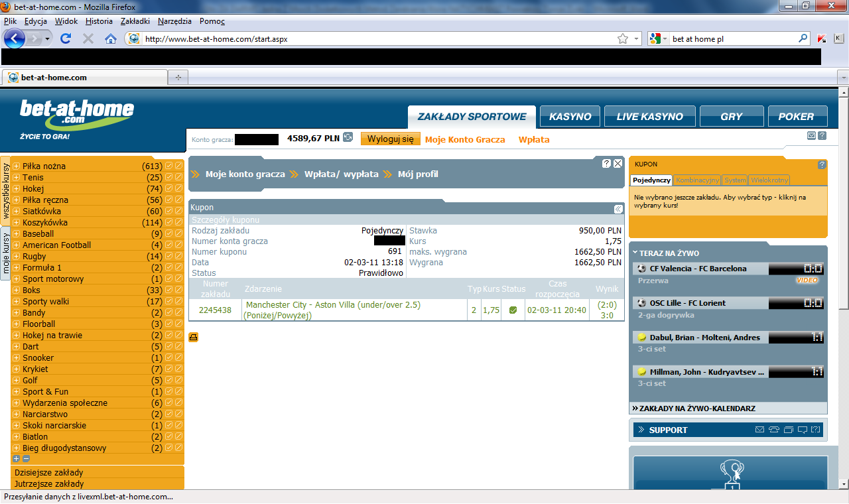This screenshot has height=504, width=849.
Task: Open the browser Home icon
Action: click(x=111, y=39)
